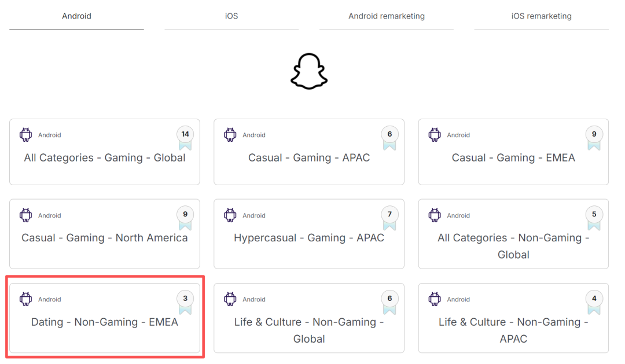Switch to the iOS tab

(231, 16)
